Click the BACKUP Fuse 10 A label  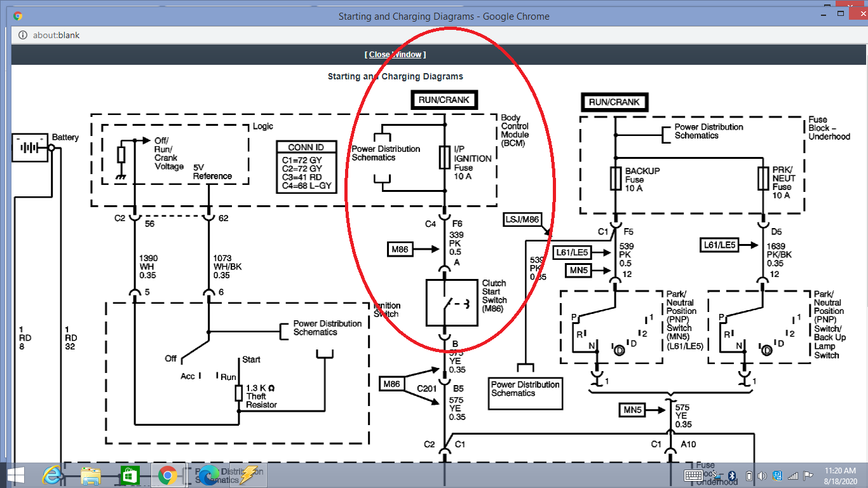pyautogui.click(x=642, y=180)
